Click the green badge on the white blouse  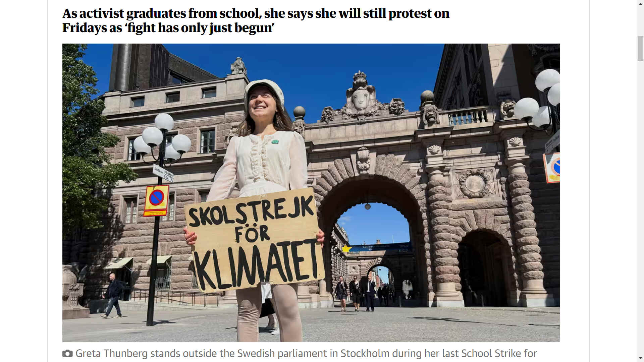(275, 142)
